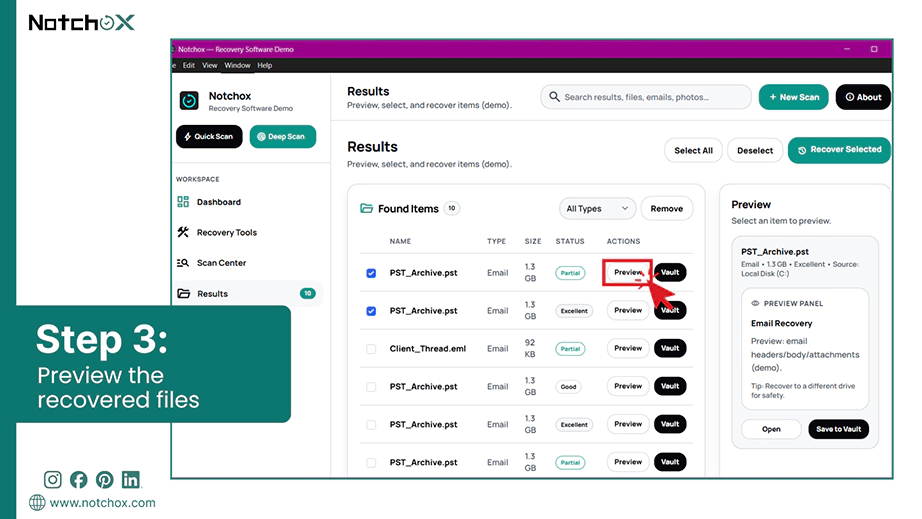Open the All Types filter dropdown
The image size is (922, 519).
[597, 209]
